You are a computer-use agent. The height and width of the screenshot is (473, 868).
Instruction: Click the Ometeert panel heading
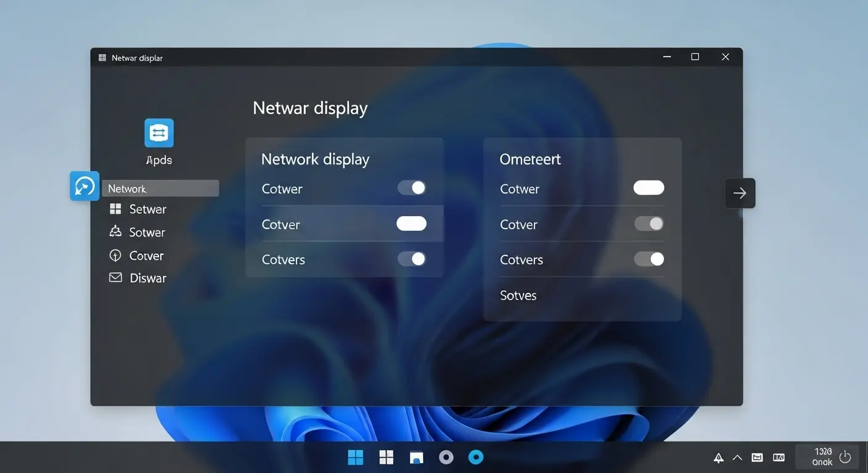[x=530, y=160]
